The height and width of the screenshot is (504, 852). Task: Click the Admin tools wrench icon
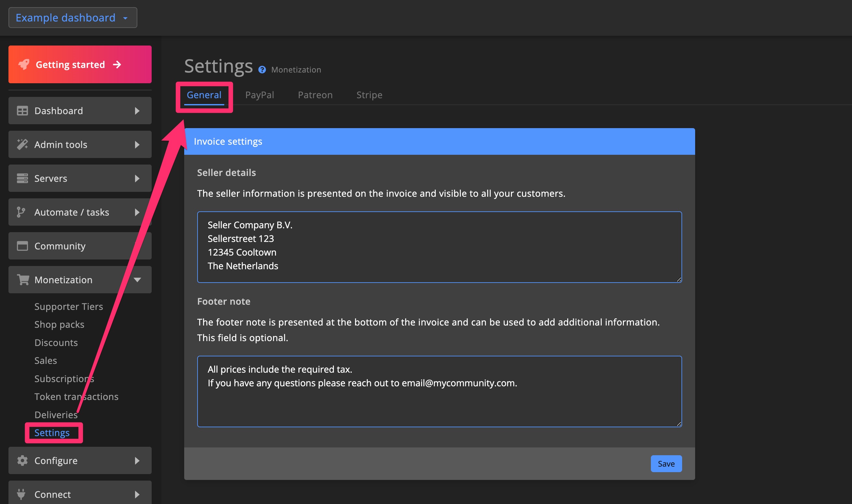22,144
